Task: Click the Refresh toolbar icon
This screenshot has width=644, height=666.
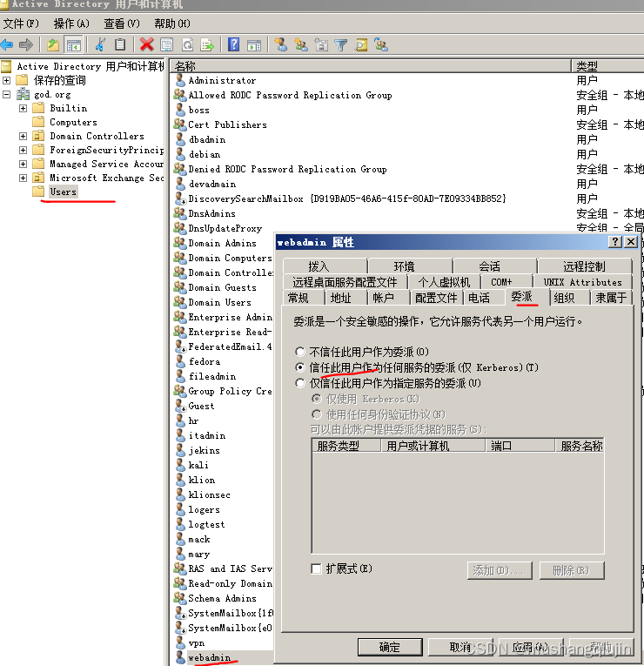Action: tap(187, 44)
